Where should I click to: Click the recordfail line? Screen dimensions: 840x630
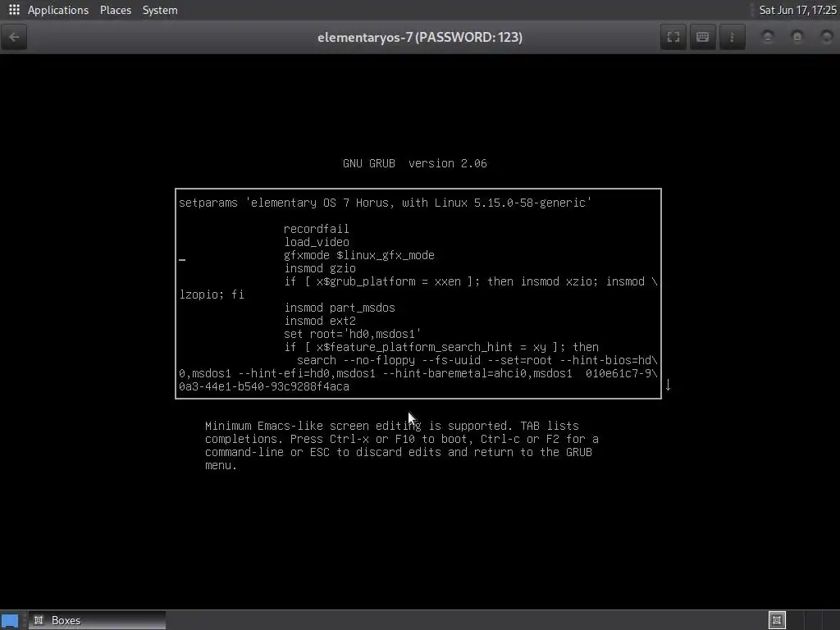(x=316, y=229)
